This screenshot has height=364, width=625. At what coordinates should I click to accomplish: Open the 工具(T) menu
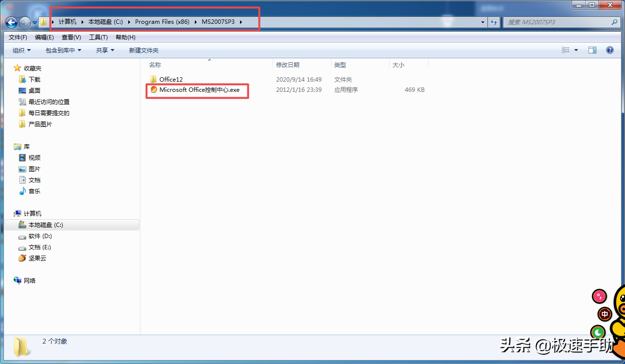click(x=98, y=37)
